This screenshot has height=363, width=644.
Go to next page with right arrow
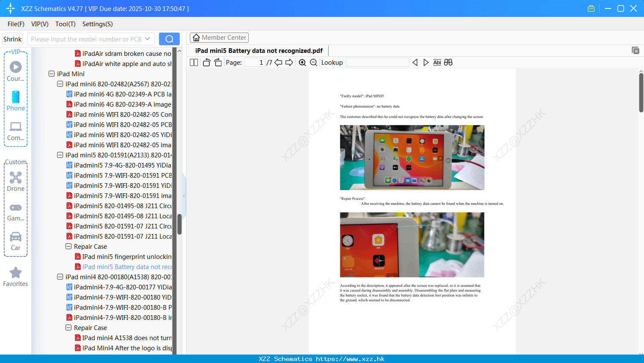point(289,63)
